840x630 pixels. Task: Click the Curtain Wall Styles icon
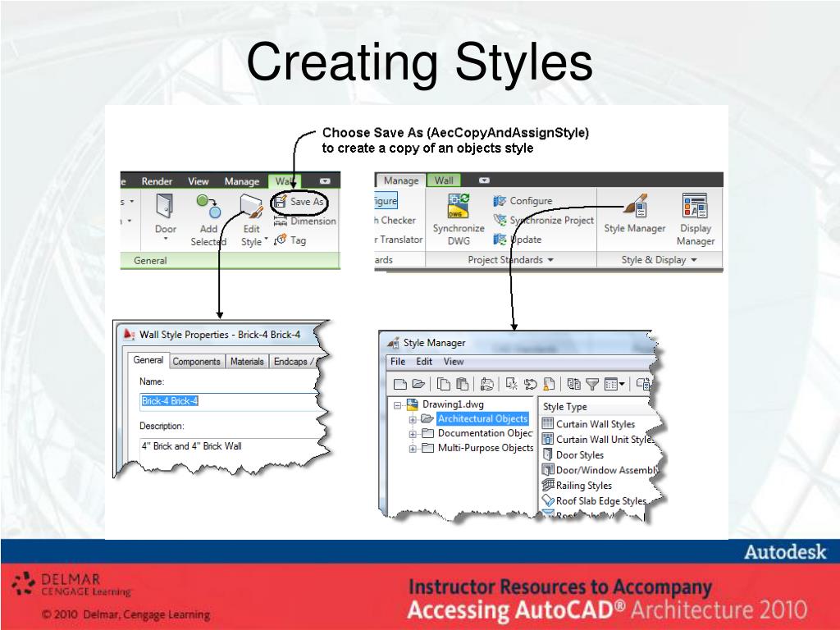(x=547, y=423)
